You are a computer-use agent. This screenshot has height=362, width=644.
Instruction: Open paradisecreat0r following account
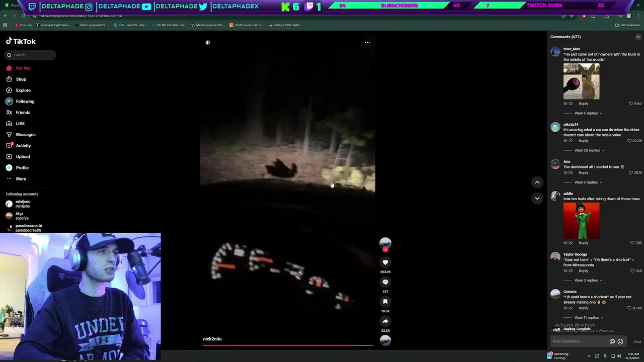(24, 228)
